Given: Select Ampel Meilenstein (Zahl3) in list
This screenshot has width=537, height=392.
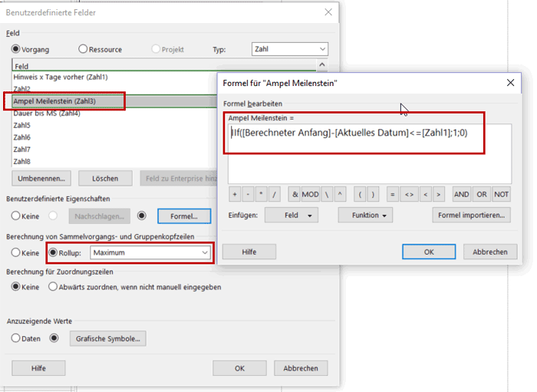Looking at the screenshot, I should coord(65,101).
